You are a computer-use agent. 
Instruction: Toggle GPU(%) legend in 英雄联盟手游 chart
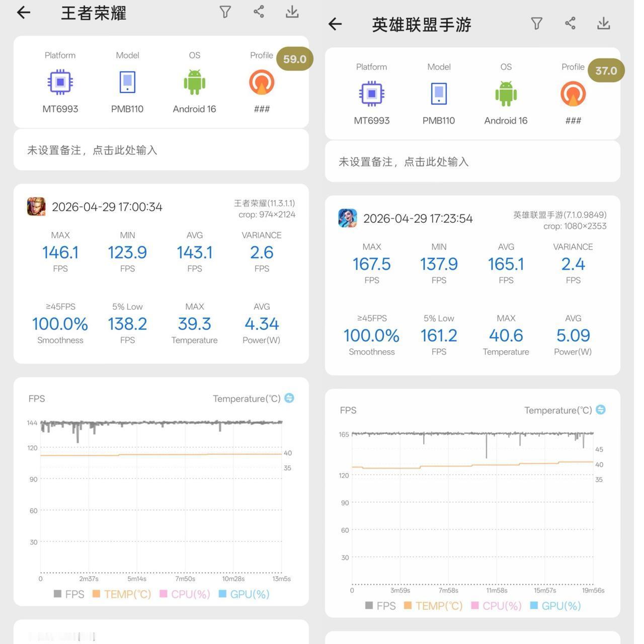click(555, 606)
